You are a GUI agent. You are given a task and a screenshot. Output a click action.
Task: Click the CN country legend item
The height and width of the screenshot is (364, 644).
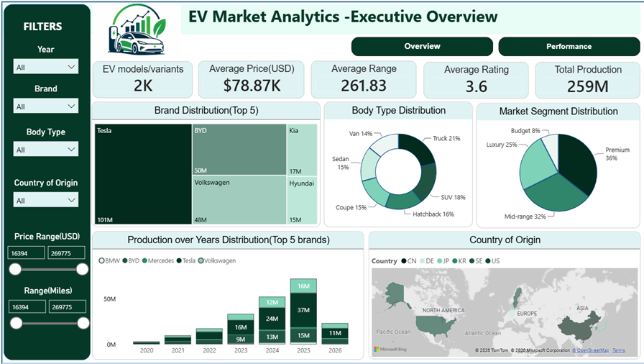pyautogui.click(x=409, y=261)
